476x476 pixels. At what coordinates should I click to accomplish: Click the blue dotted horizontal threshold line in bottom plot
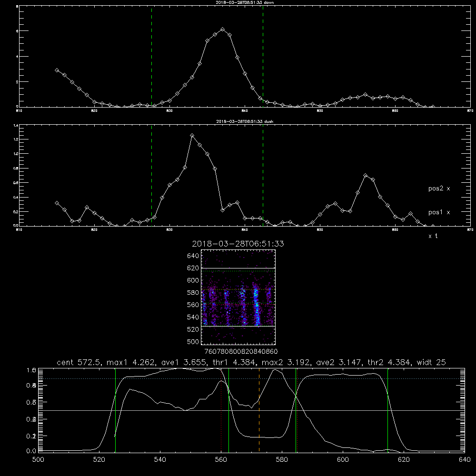coord(251,378)
